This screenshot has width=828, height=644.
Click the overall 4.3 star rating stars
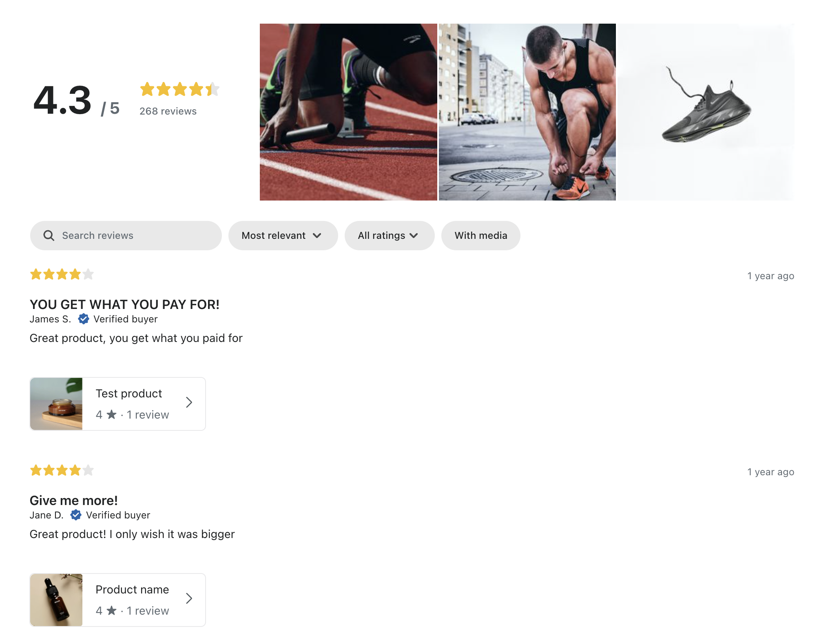pos(179,89)
